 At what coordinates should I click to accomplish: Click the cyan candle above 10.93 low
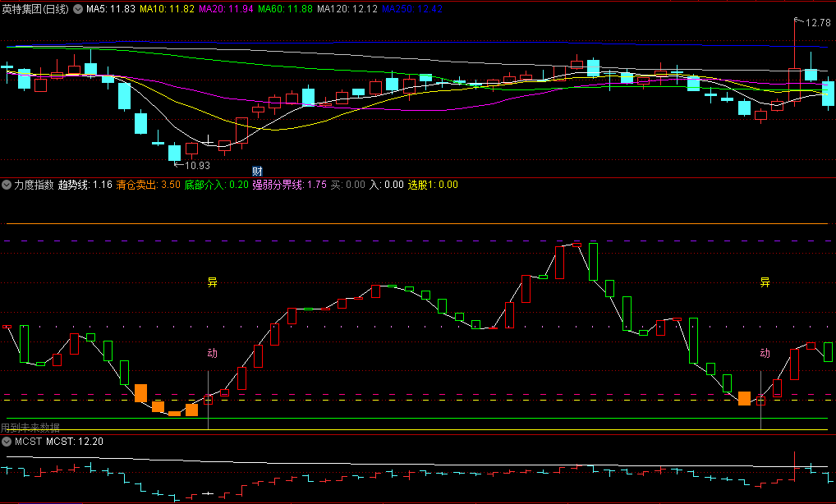(x=174, y=153)
